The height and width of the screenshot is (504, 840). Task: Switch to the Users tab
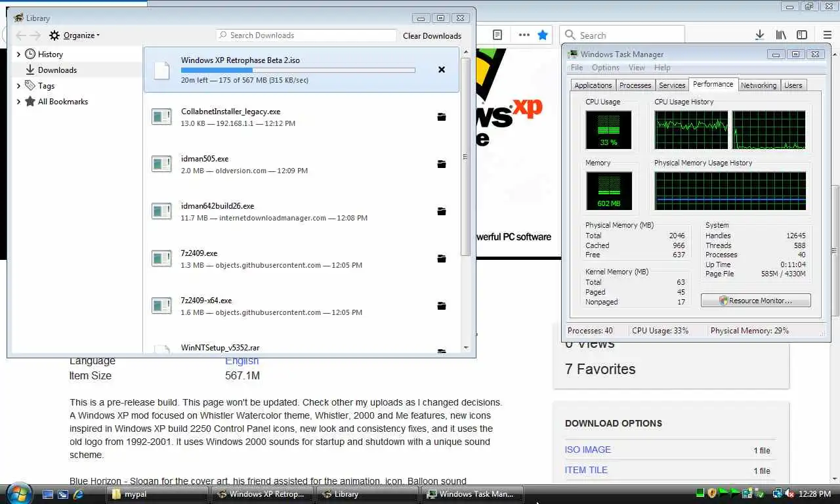(x=793, y=85)
